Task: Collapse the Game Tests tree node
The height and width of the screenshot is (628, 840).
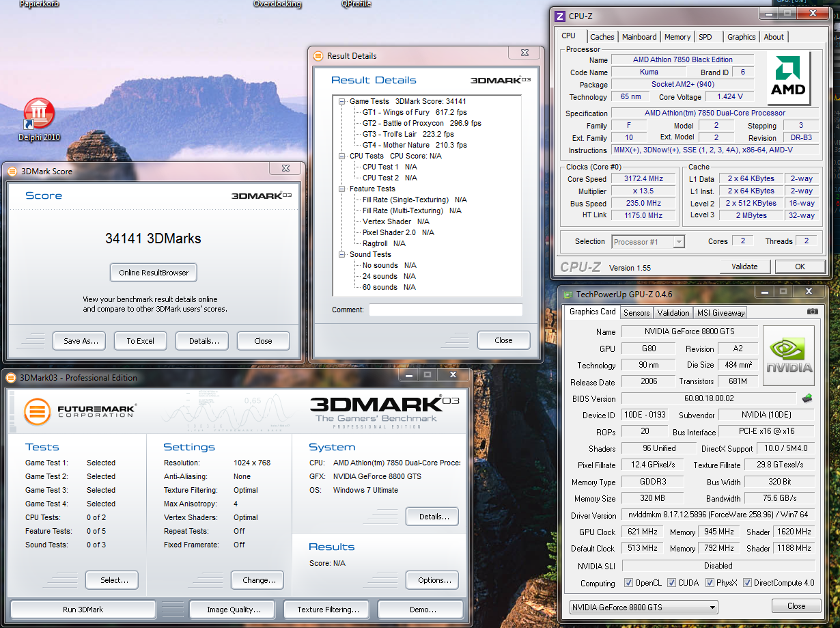Action: point(342,101)
